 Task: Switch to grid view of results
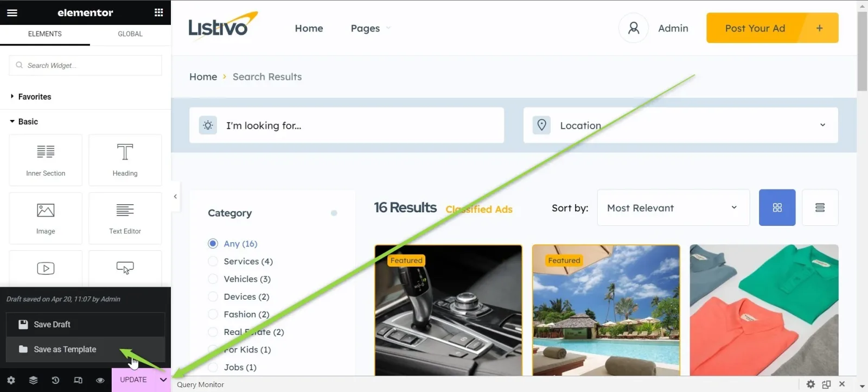[777, 207]
